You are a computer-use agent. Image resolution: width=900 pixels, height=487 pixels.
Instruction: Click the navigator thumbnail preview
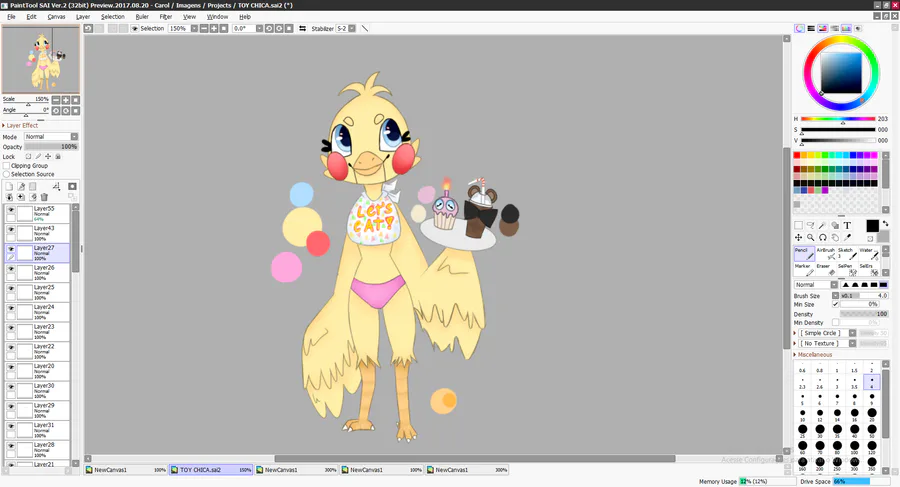coord(41,59)
